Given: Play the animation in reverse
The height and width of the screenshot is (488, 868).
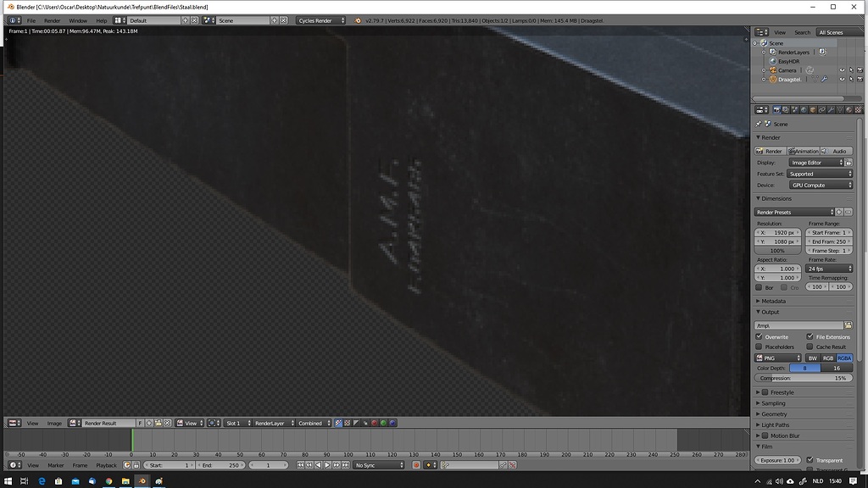Looking at the screenshot, I should 319,465.
